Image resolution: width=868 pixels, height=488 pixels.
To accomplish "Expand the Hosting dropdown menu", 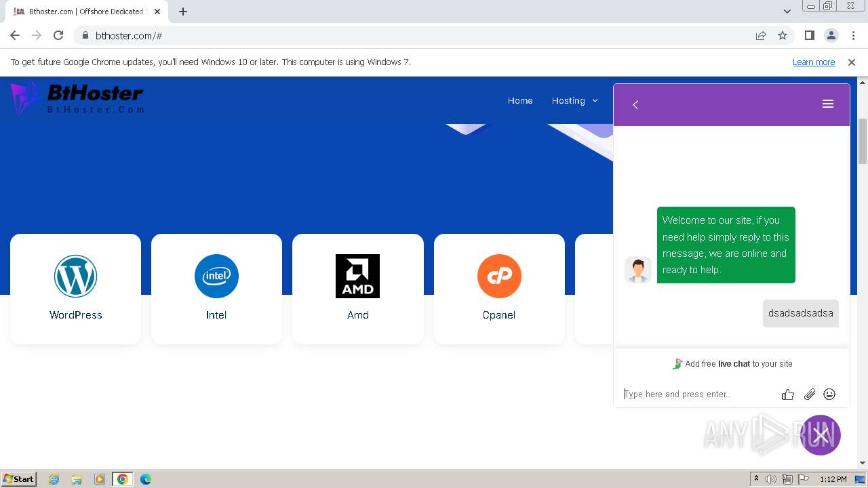I will coord(575,100).
